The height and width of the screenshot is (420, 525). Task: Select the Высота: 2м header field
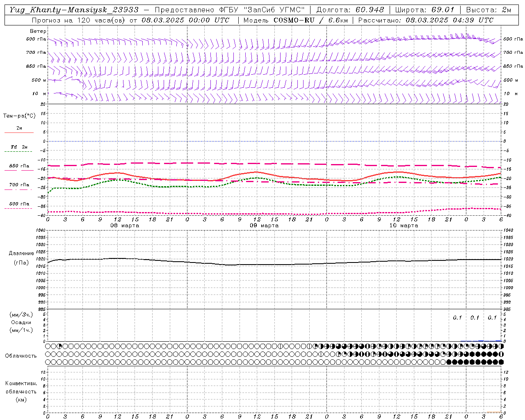[488, 10]
